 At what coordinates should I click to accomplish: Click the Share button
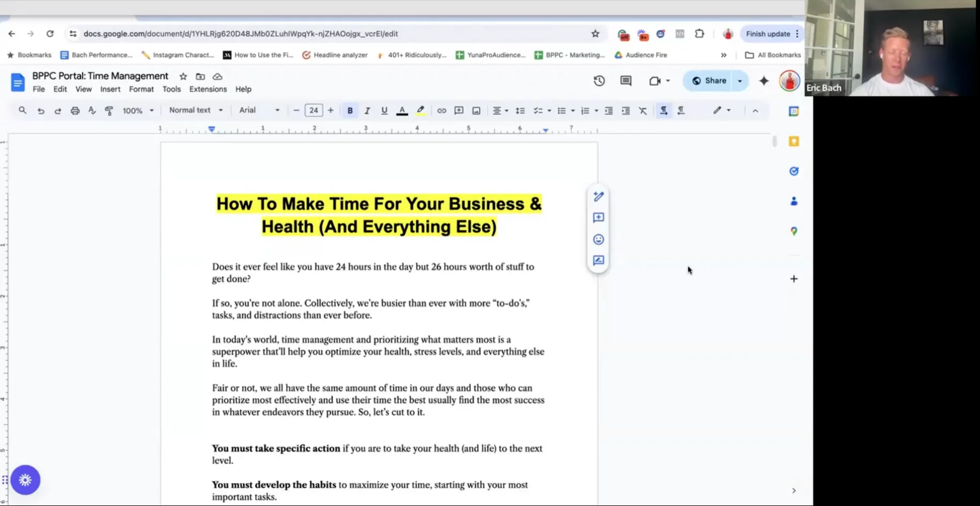[709, 81]
